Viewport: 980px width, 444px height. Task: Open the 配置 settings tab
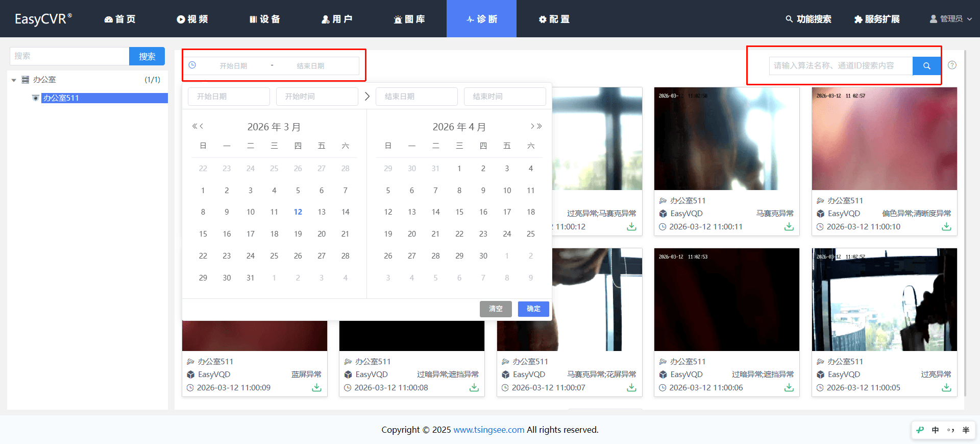point(554,19)
